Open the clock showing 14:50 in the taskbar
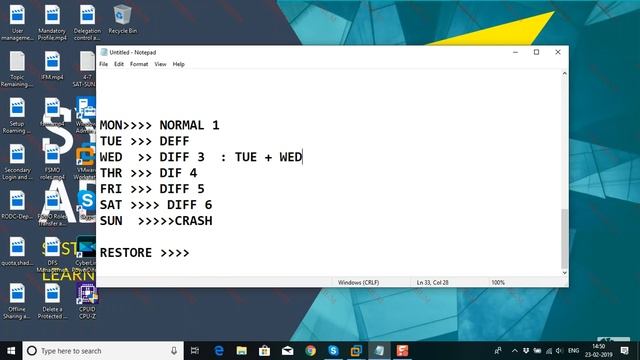 (x=598, y=351)
